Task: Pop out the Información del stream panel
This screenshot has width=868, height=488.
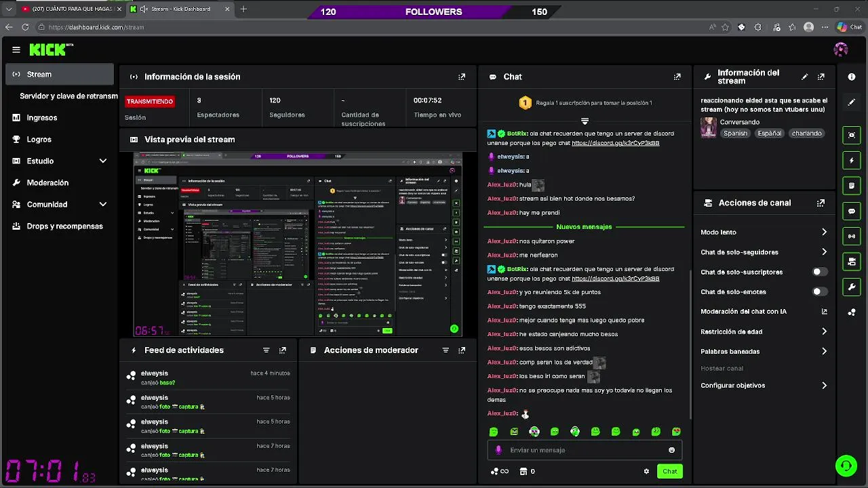Action: 821,77
